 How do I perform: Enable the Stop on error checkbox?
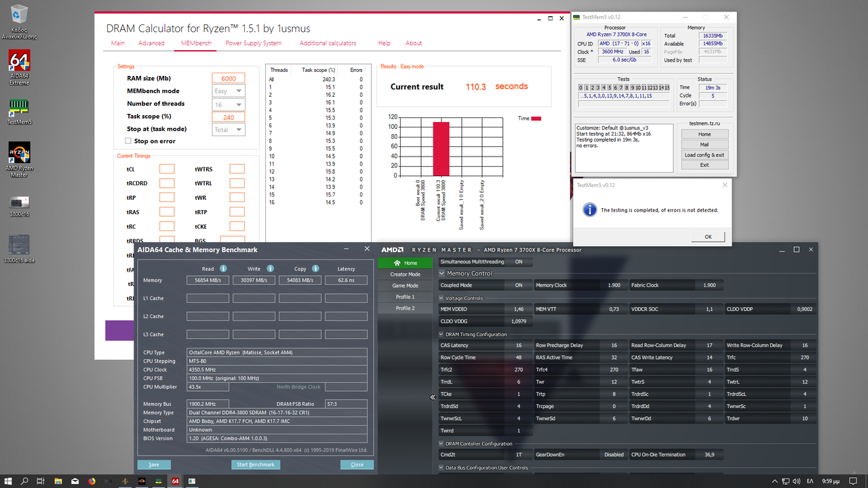[x=128, y=141]
